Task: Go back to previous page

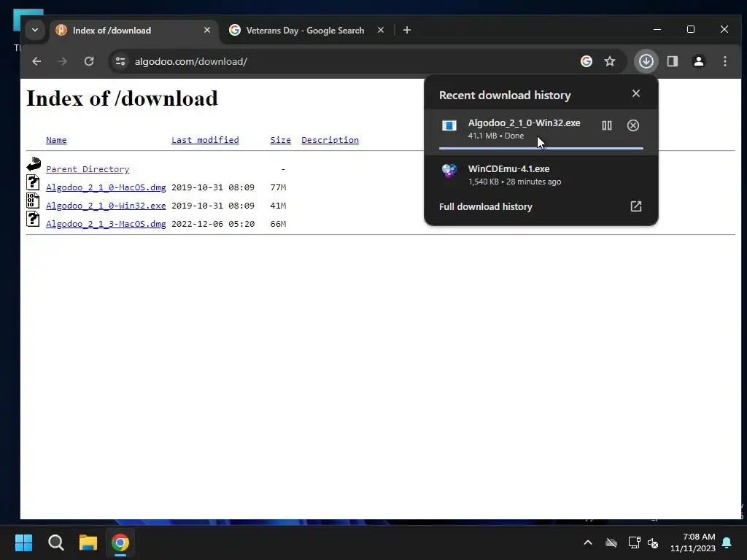Action: (x=36, y=61)
